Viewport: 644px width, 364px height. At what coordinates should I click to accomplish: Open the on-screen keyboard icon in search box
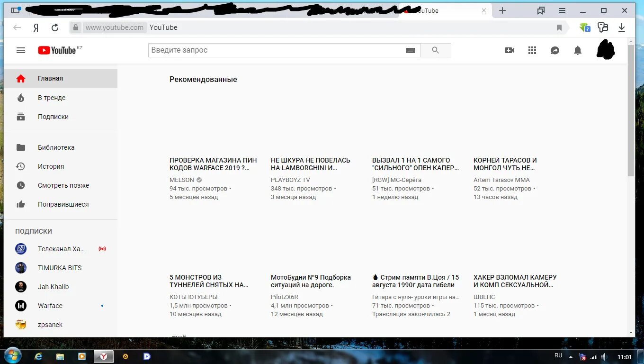pyautogui.click(x=411, y=50)
